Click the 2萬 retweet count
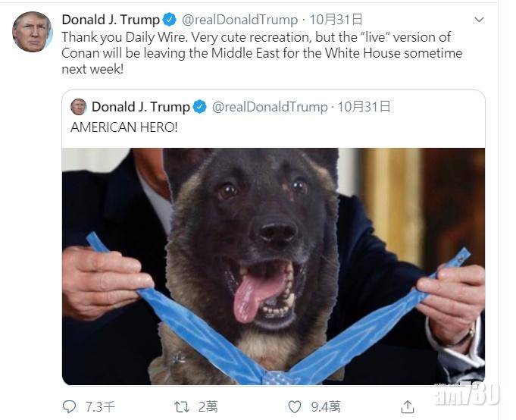 [208, 407]
